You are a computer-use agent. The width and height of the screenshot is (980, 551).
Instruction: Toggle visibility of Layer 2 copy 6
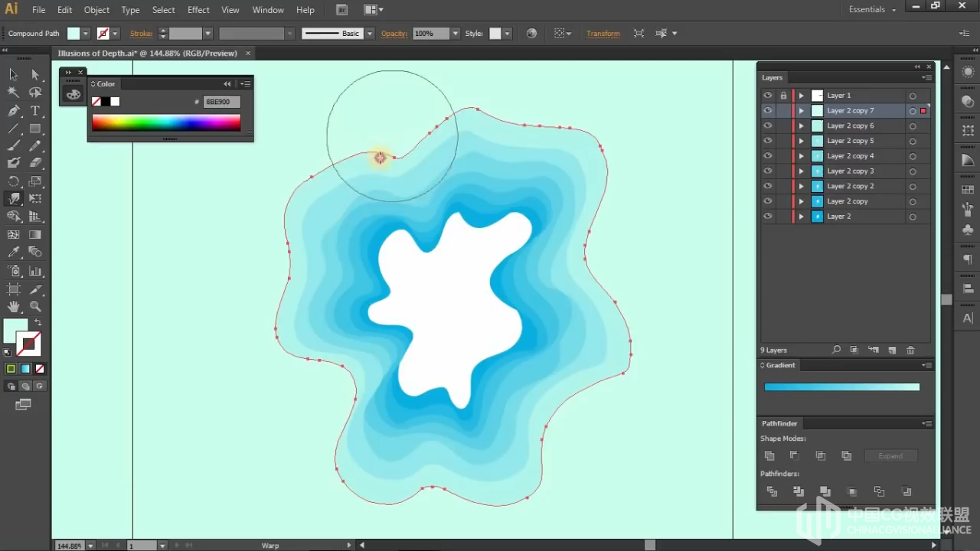[x=768, y=126]
